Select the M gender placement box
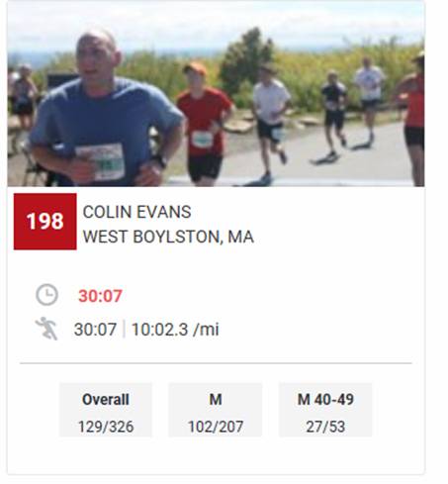 216,410
